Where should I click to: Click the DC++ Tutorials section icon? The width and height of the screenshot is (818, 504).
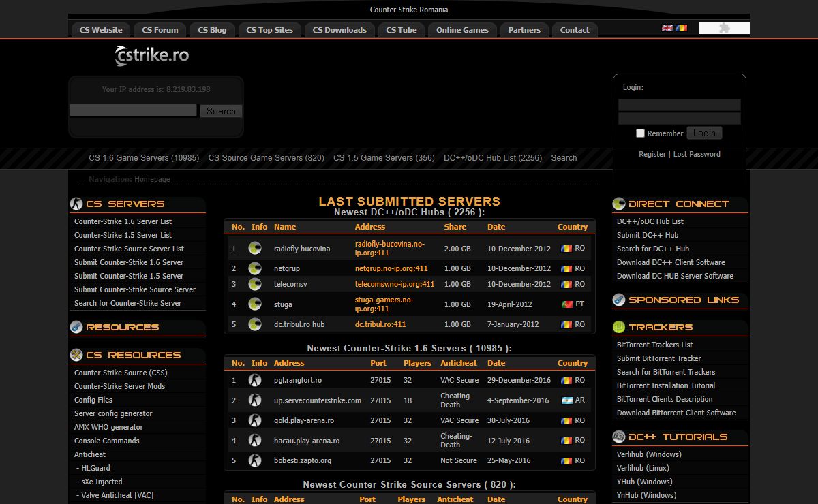(619, 437)
